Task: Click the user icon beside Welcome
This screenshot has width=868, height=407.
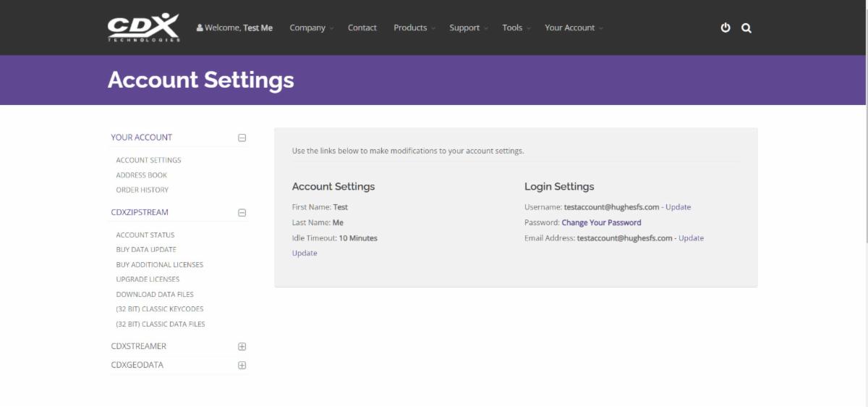Action: [200, 28]
